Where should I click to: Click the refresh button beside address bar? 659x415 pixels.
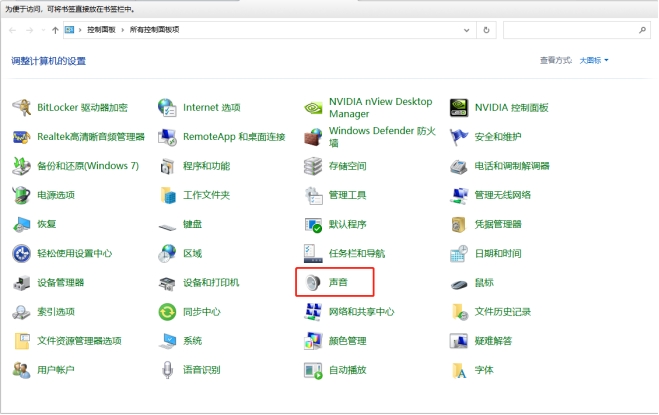(487, 30)
